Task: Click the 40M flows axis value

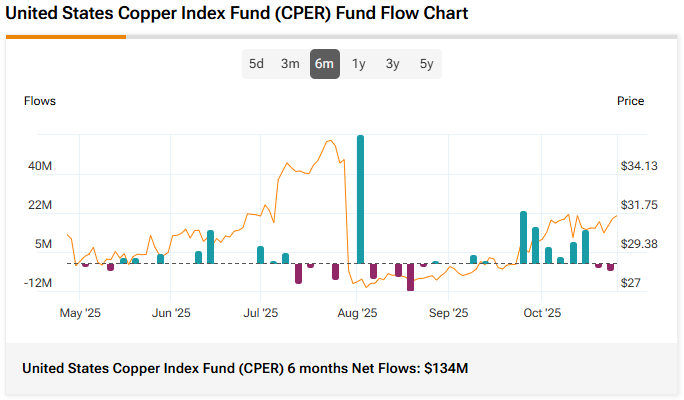Action: [40, 166]
